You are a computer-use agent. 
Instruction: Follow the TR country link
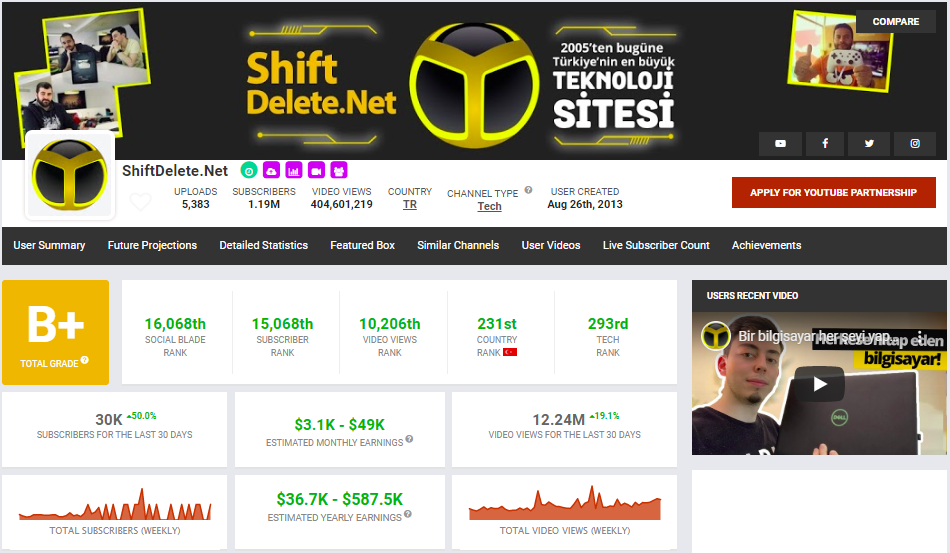[410, 204]
